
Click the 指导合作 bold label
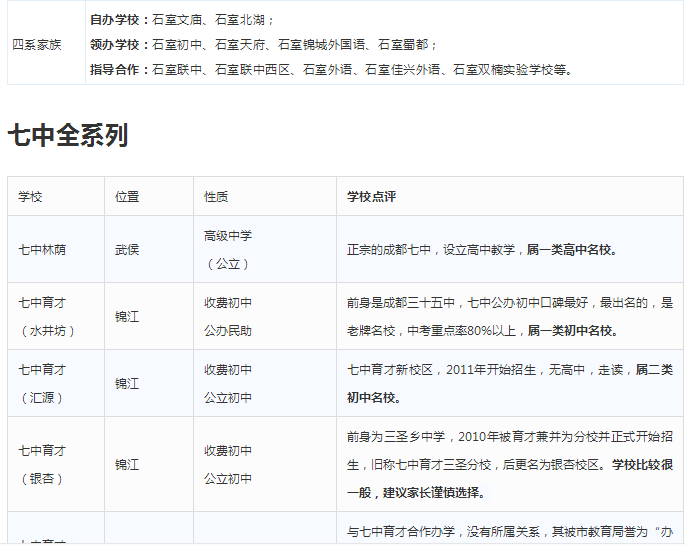(x=119, y=70)
